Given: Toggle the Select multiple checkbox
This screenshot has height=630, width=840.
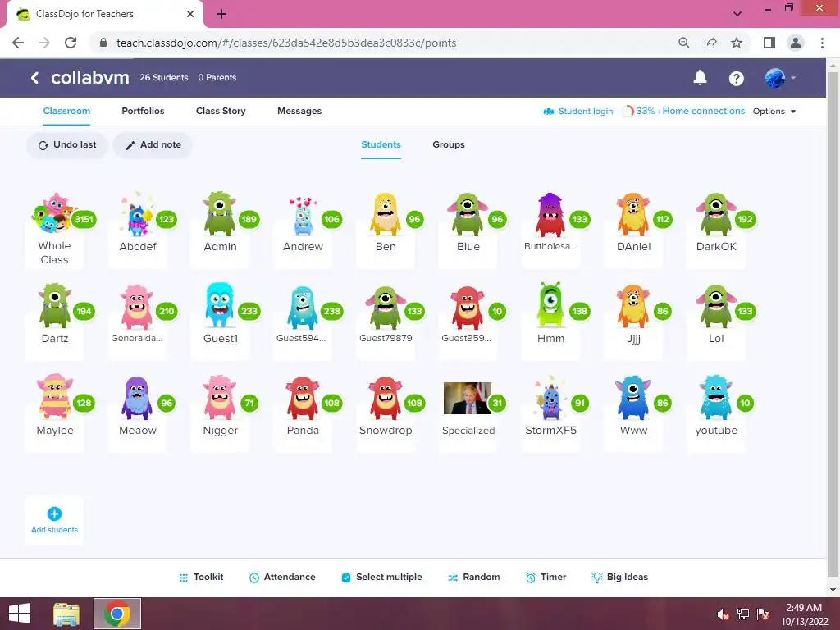Looking at the screenshot, I should click(346, 577).
